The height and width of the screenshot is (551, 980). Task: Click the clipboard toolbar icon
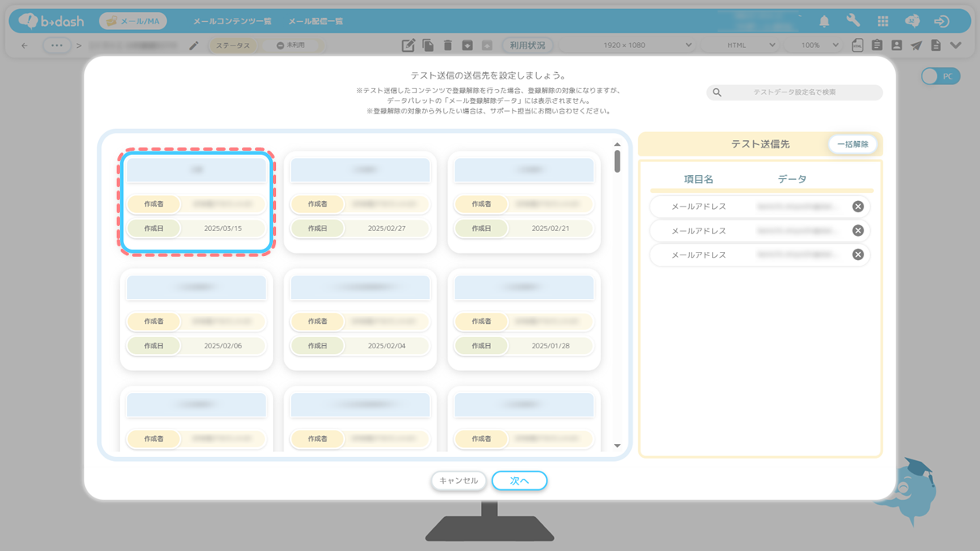[877, 45]
